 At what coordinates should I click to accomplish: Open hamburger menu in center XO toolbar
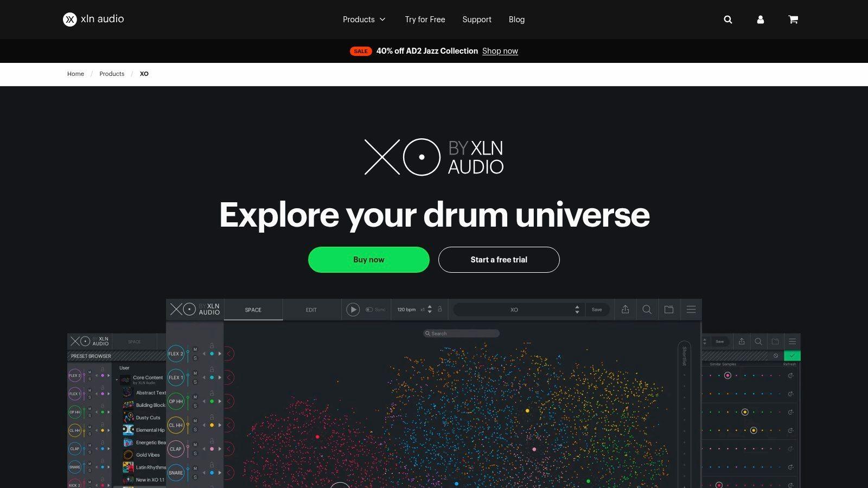click(691, 309)
